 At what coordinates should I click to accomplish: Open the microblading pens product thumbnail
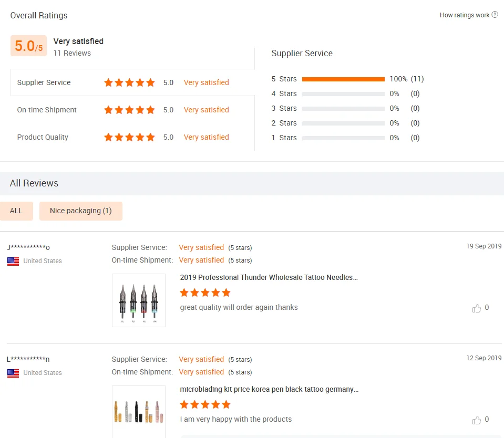coord(139,412)
